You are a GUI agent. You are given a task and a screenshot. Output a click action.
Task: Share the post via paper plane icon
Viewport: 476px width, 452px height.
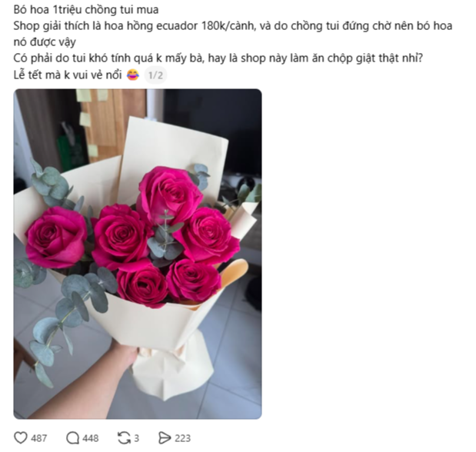point(165,438)
